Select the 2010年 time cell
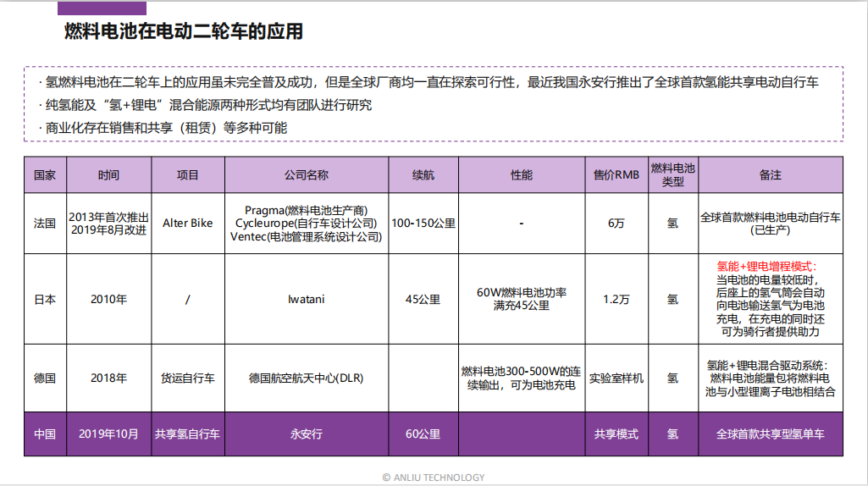 click(x=108, y=299)
